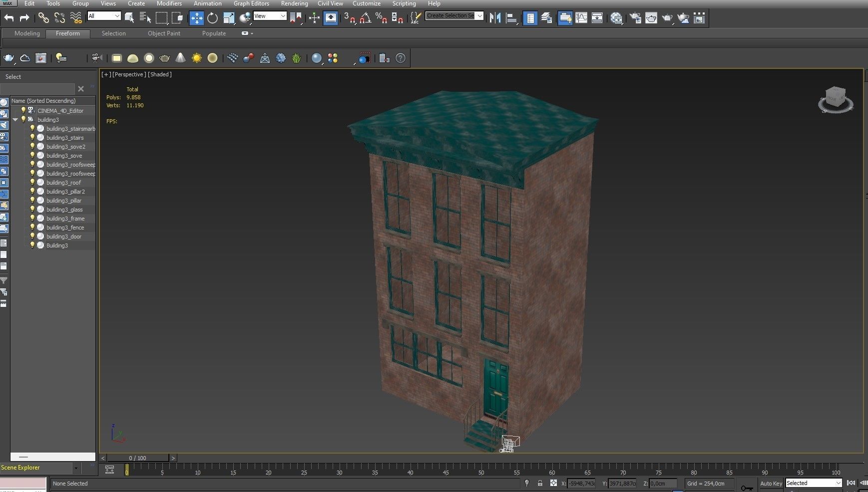Activate the Select Object tool

coord(129,18)
